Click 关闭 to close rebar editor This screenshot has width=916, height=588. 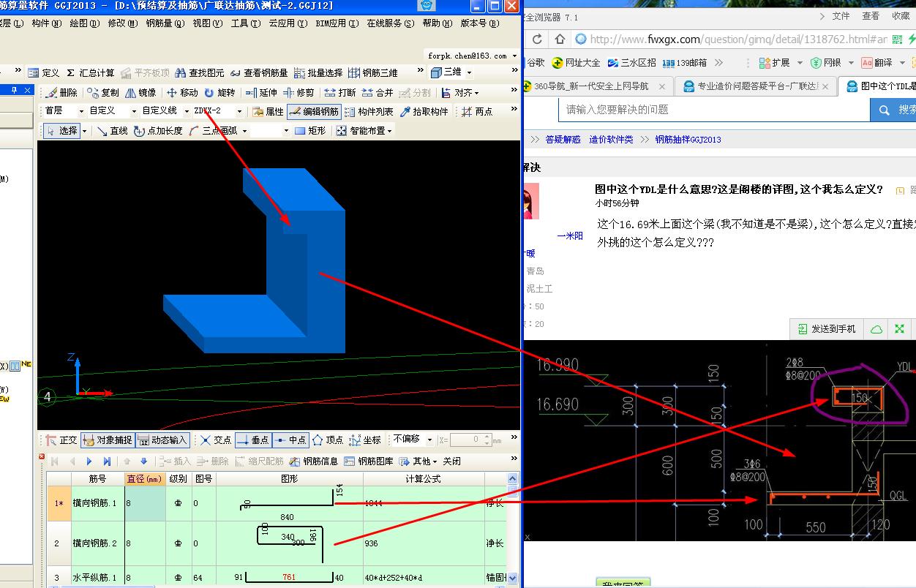click(451, 461)
